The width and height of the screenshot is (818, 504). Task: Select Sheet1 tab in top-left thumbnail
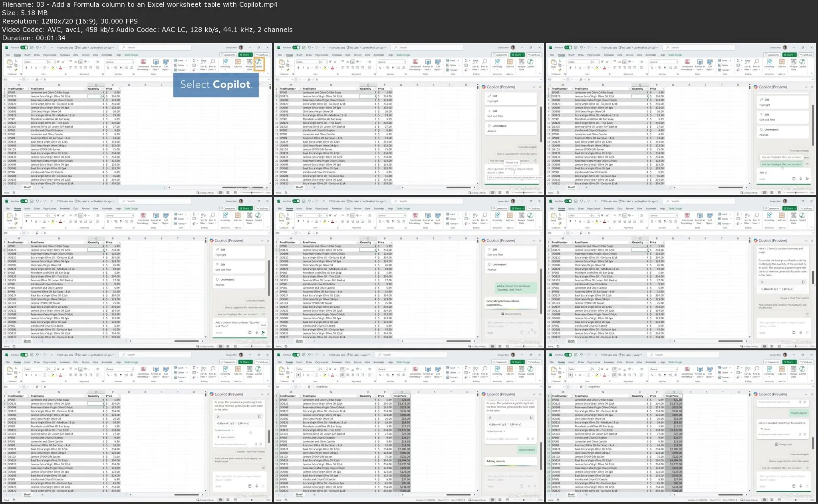(x=28, y=187)
